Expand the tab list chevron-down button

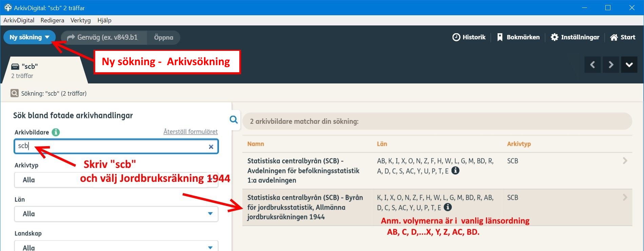(629, 64)
